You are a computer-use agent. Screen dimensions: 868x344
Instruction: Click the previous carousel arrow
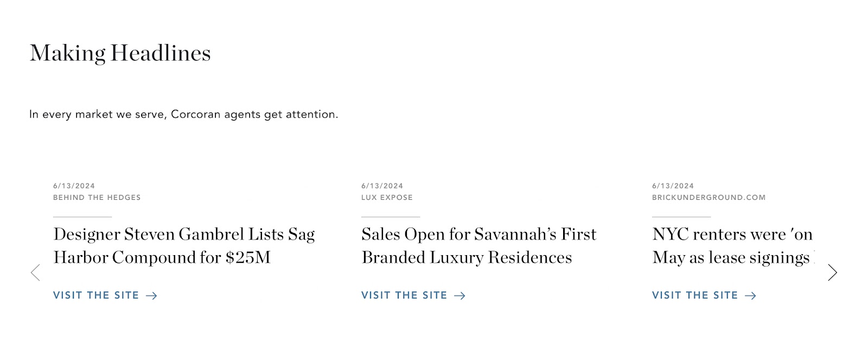click(x=36, y=272)
